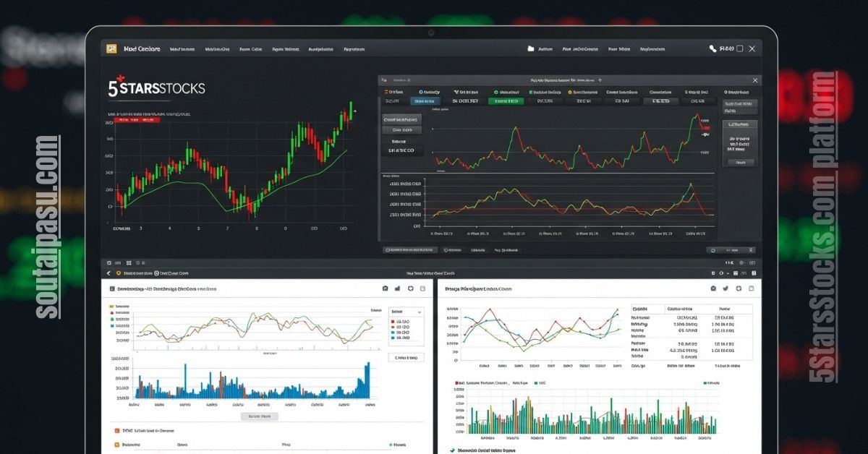Click the blue swatch in lower-left legend box
The width and height of the screenshot is (868, 454).
click(x=393, y=338)
